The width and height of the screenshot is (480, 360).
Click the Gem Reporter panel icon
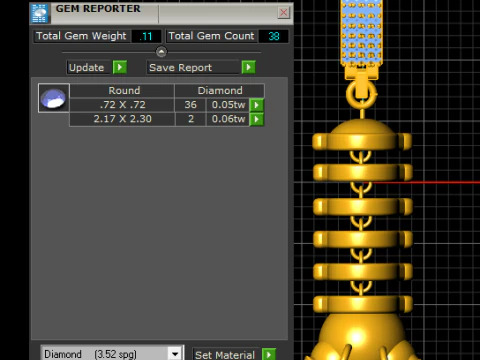click(40, 13)
